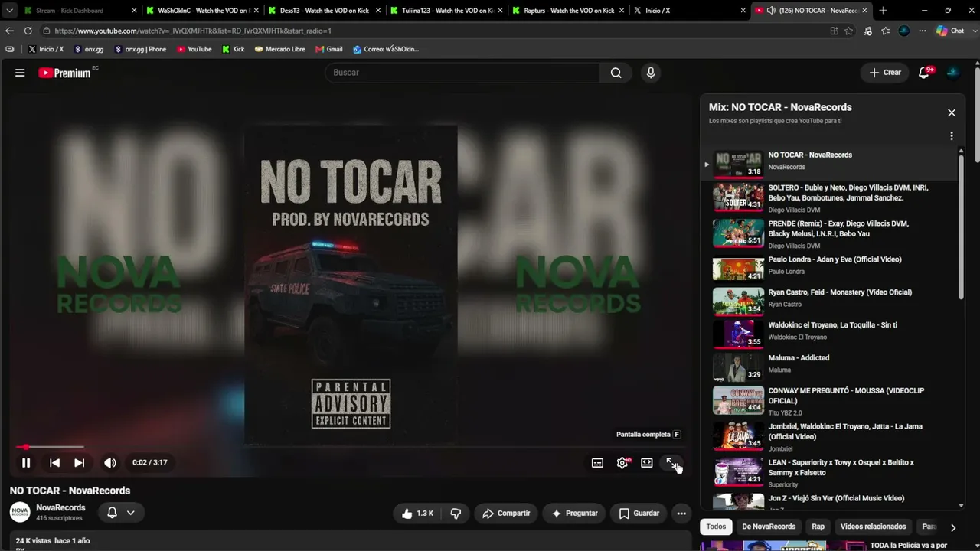The height and width of the screenshot is (551, 980).
Task: Select the current NO TOCAR playlist item
Action: pyautogui.click(x=831, y=165)
